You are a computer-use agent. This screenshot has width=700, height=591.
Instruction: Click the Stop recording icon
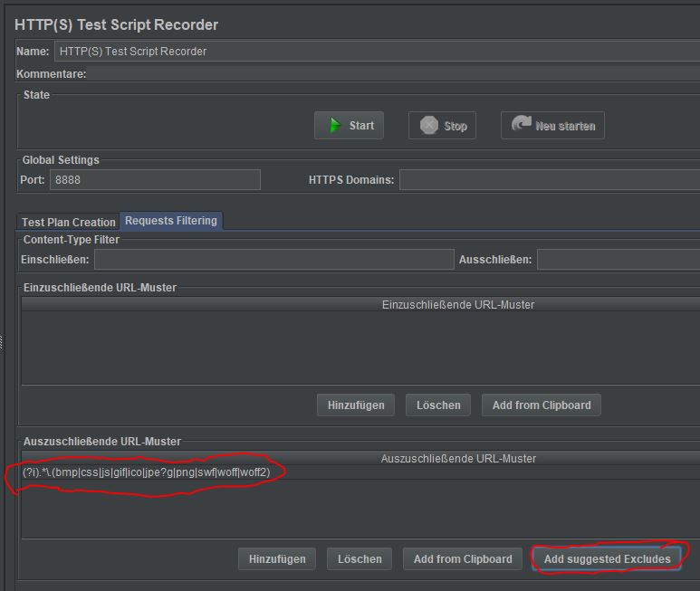(429, 126)
